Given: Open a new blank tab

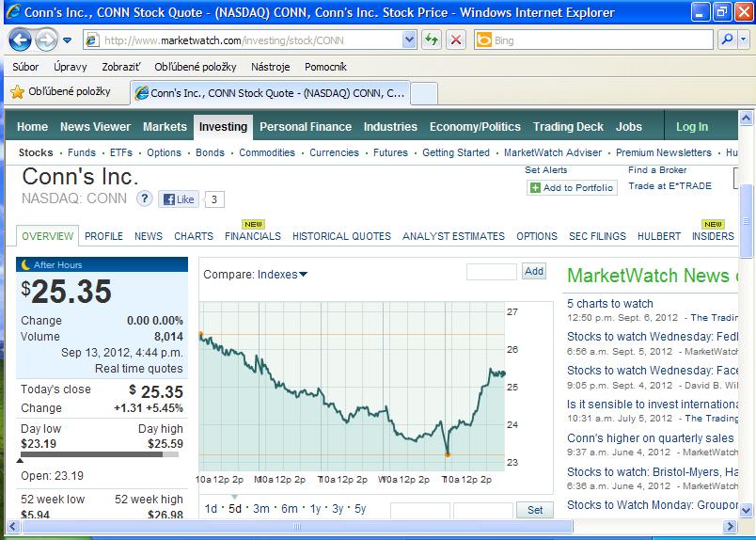Looking at the screenshot, I should coord(424,94).
